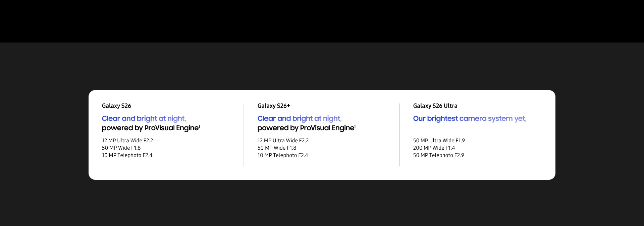Click Galaxy S26 'Clear and bright at night' tagline
The height and width of the screenshot is (226, 644).
click(144, 119)
